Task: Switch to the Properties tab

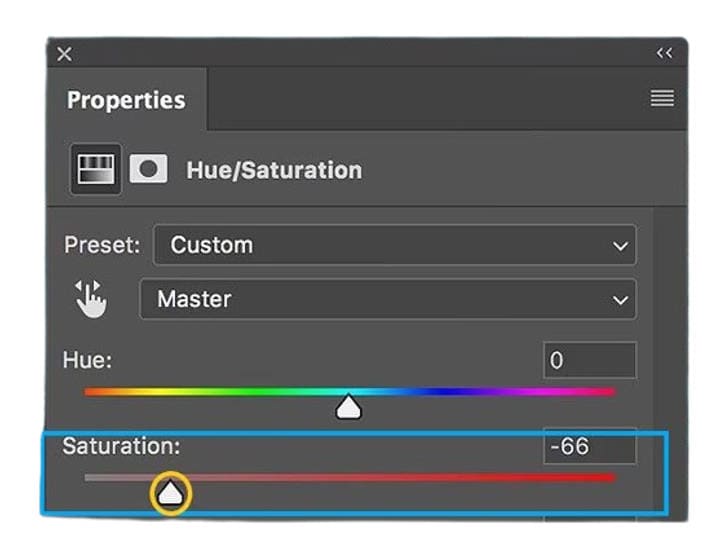Action: 126,100
